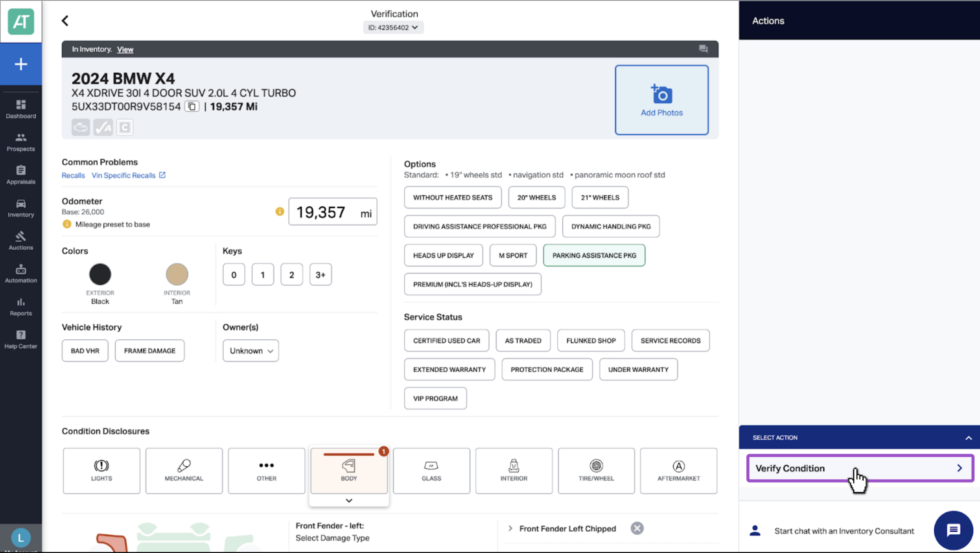Toggle Bad VHR vehicle history
This screenshot has width=980, height=553.
[x=85, y=351]
